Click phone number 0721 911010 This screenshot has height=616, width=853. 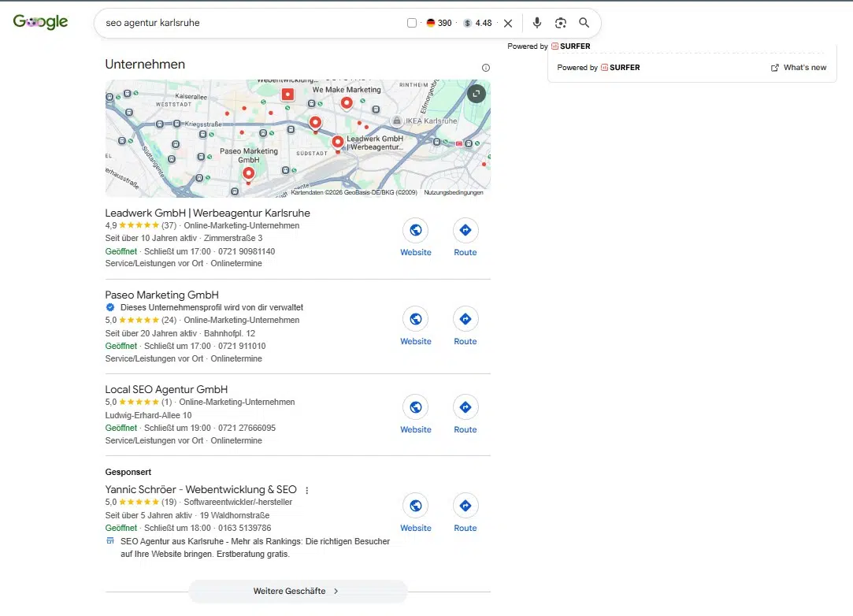pos(242,346)
